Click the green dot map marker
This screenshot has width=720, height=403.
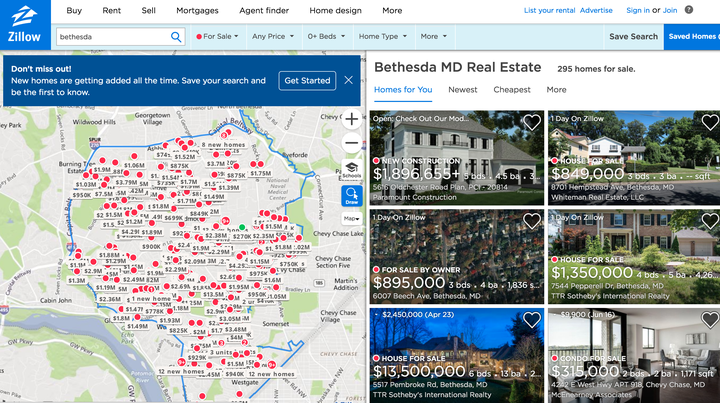coord(242,227)
